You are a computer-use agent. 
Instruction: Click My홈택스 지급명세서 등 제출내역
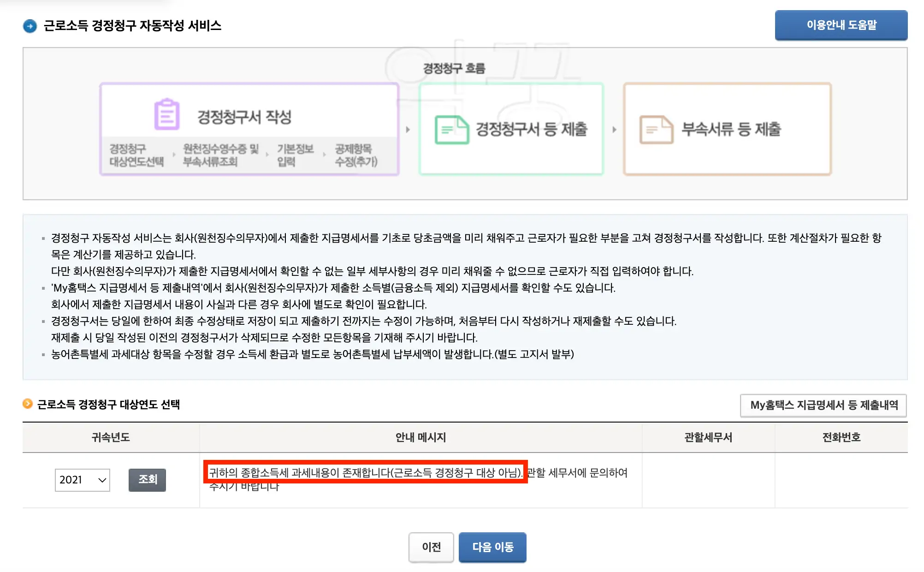pos(823,406)
